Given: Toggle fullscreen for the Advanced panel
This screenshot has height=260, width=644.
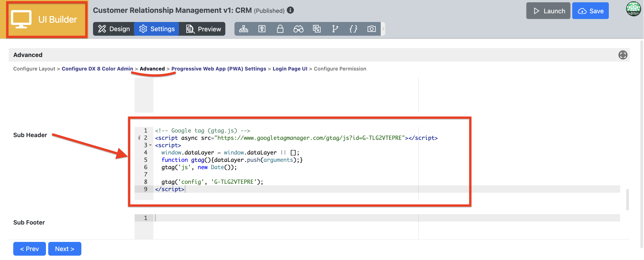Looking at the screenshot, I should 623,55.
